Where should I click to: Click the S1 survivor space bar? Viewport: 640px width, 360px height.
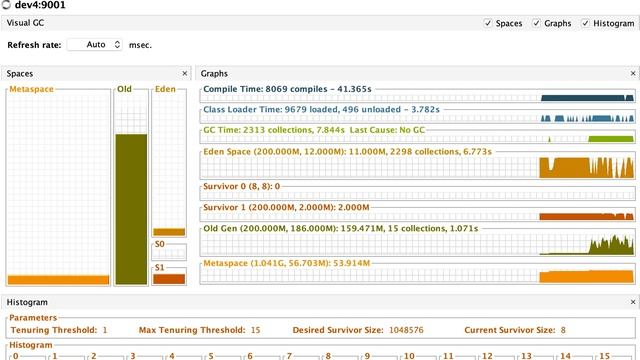point(169,279)
